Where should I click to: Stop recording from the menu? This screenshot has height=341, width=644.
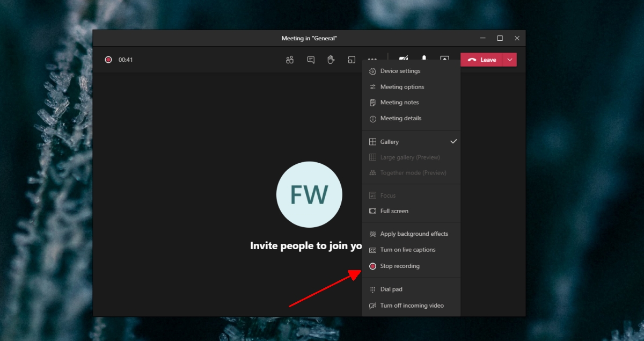(411, 266)
